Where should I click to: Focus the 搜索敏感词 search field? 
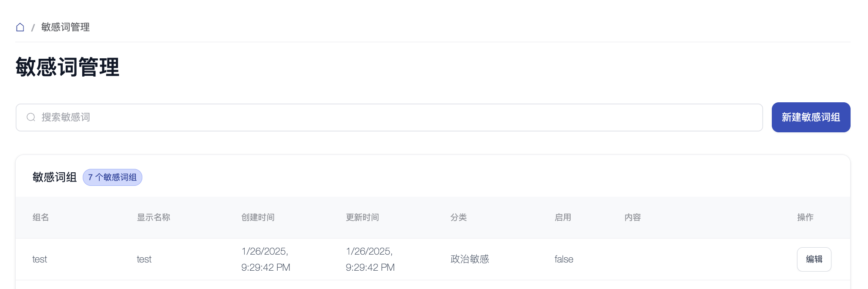coord(392,117)
